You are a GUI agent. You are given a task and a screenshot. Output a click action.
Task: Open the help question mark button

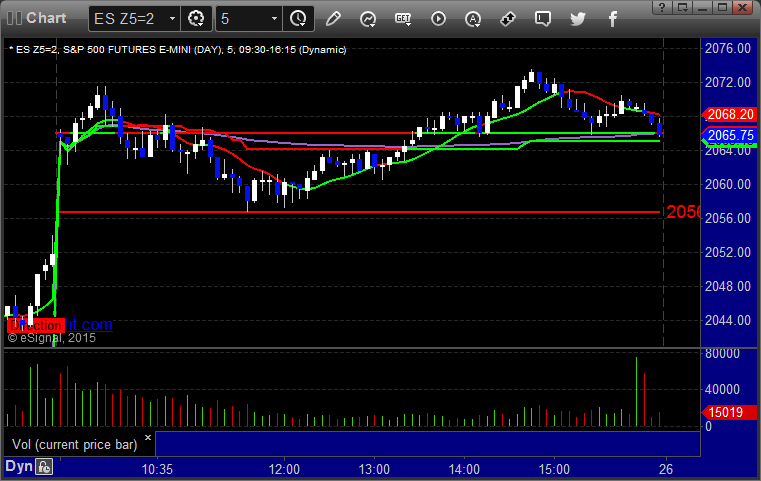click(x=662, y=7)
